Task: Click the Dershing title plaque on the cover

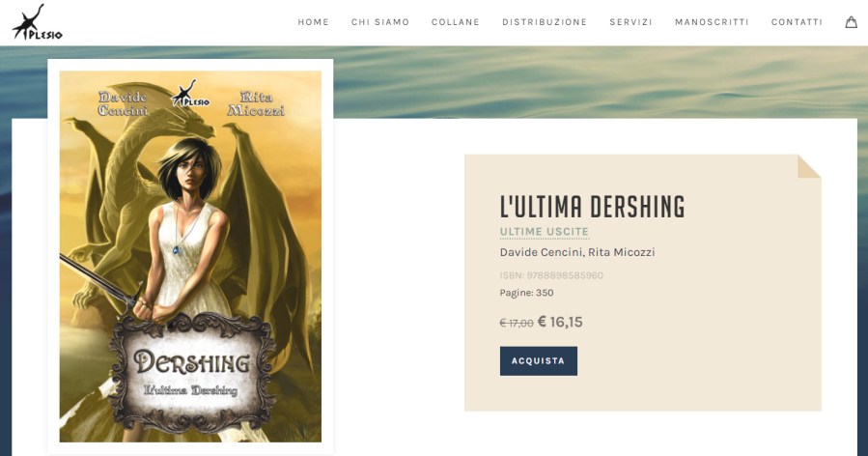Action: (191, 374)
